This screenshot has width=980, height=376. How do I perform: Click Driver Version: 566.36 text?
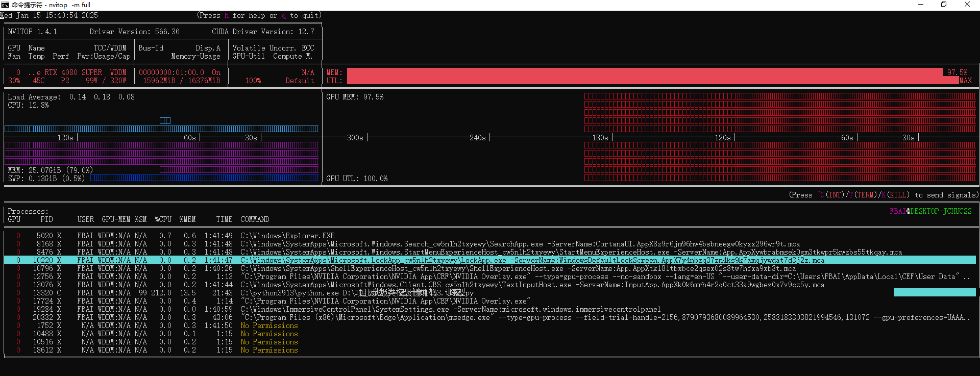tap(134, 32)
